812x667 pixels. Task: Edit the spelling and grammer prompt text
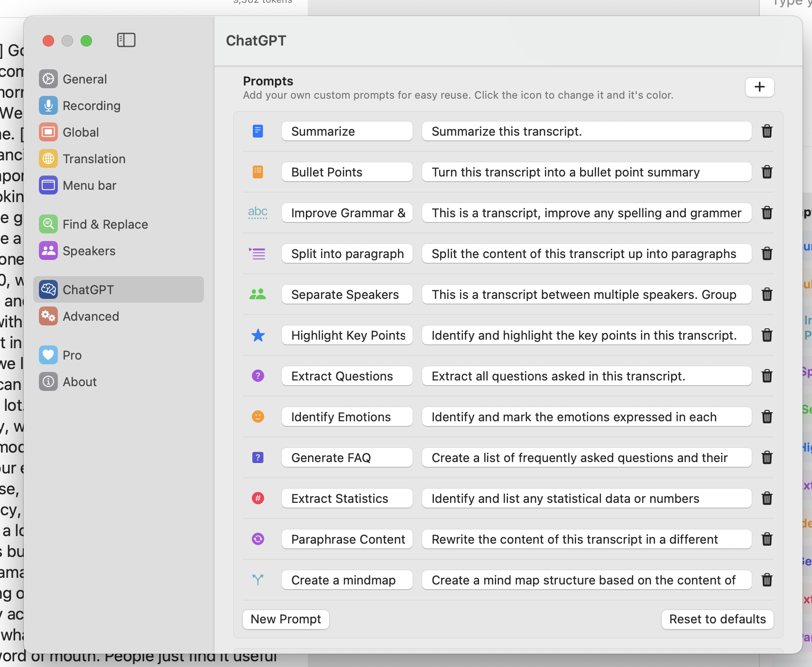(x=587, y=213)
